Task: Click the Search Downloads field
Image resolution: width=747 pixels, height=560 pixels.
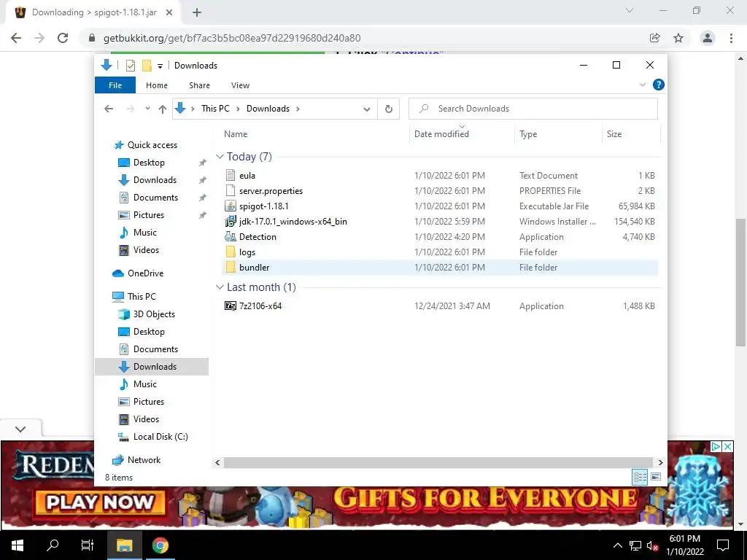Action: 533,109
